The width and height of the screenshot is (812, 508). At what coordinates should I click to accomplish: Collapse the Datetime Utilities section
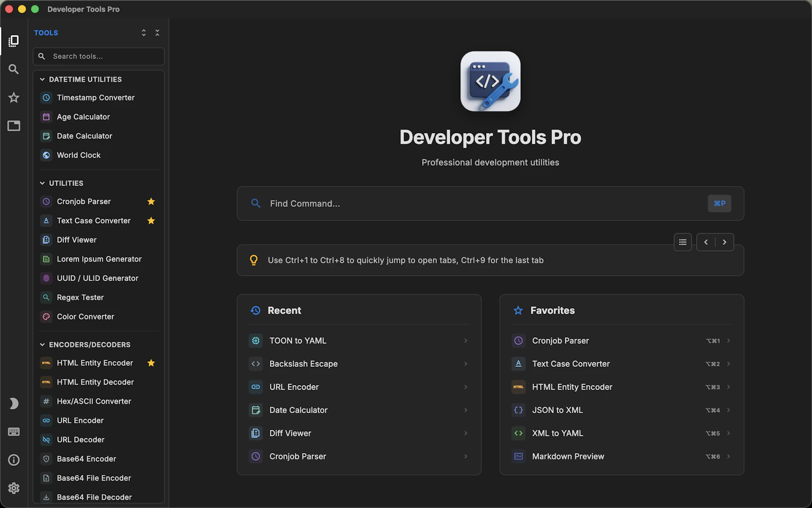click(42, 79)
